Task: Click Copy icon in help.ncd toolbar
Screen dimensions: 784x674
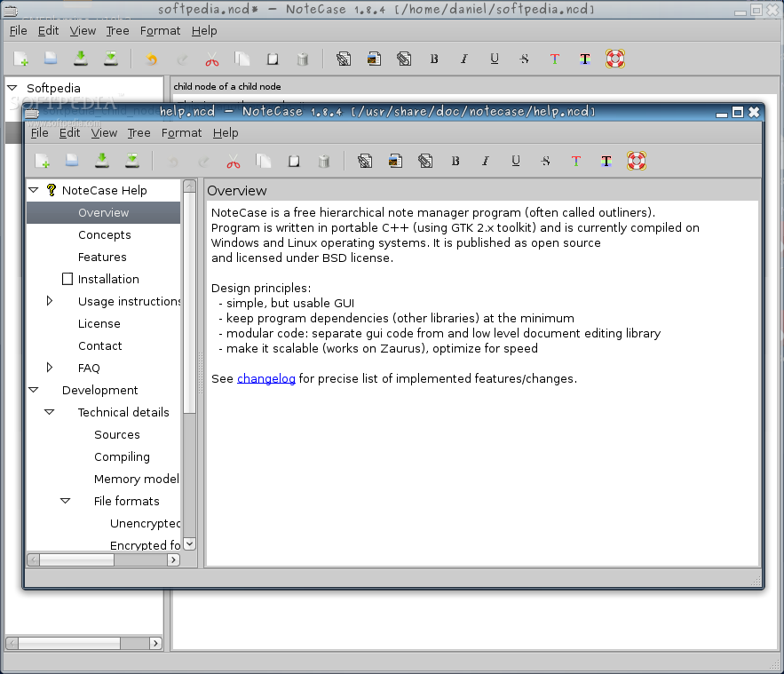Action: pos(264,161)
